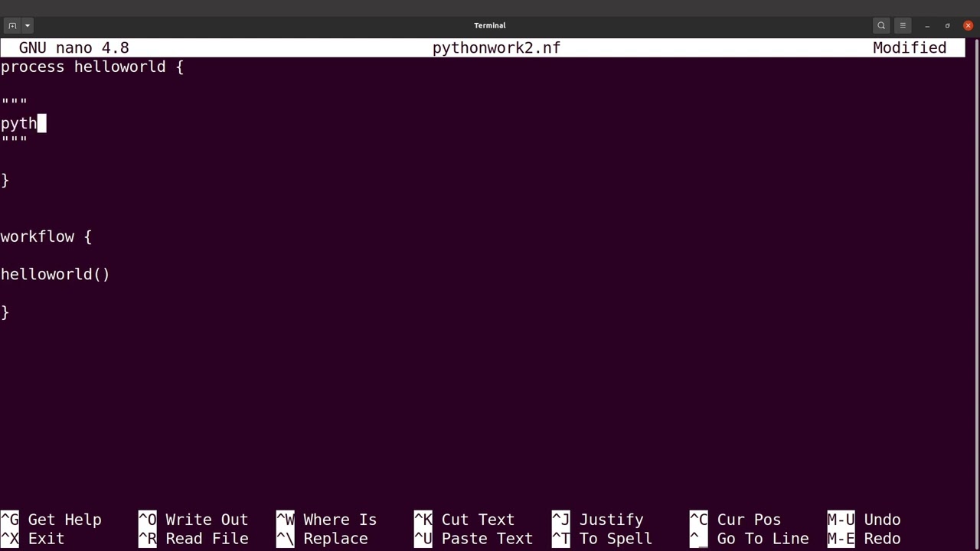The width and height of the screenshot is (980, 551).
Task: Click the ^\ Replace shortcut
Action: [x=322, y=539]
